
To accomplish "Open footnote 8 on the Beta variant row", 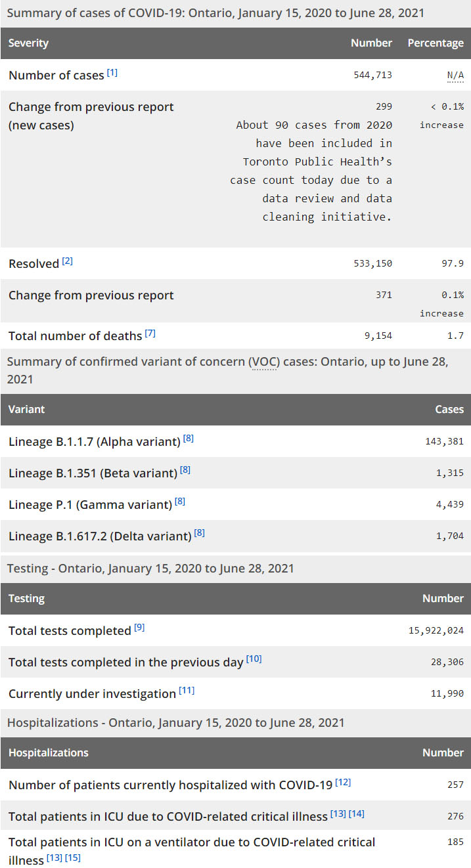I will (x=185, y=470).
